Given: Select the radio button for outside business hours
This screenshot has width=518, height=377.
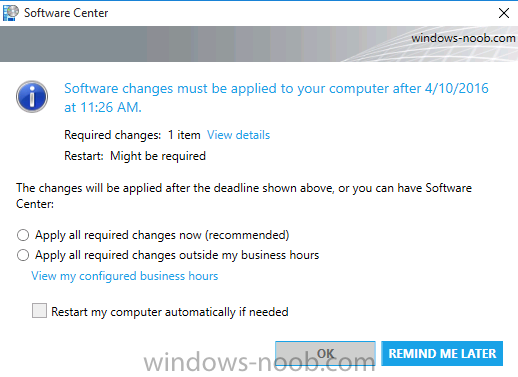Looking at the screenshot, I should 23,255.
